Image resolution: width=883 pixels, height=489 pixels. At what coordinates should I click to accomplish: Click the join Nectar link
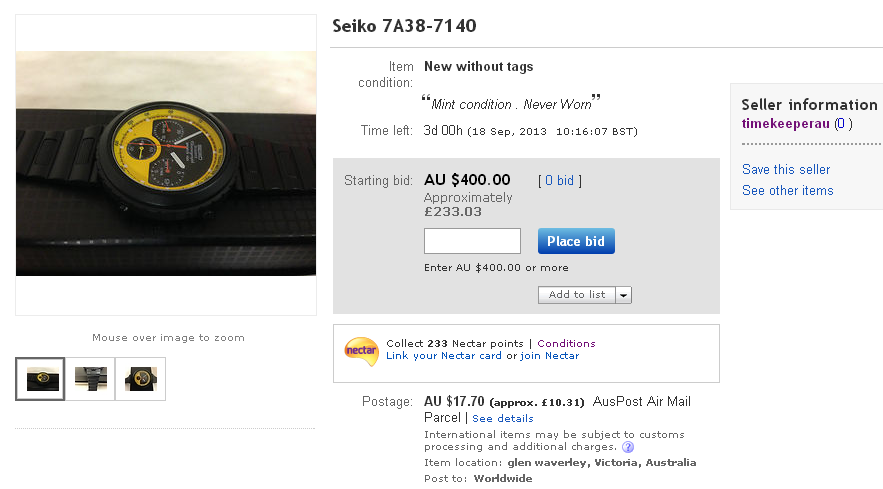(549, 356)
